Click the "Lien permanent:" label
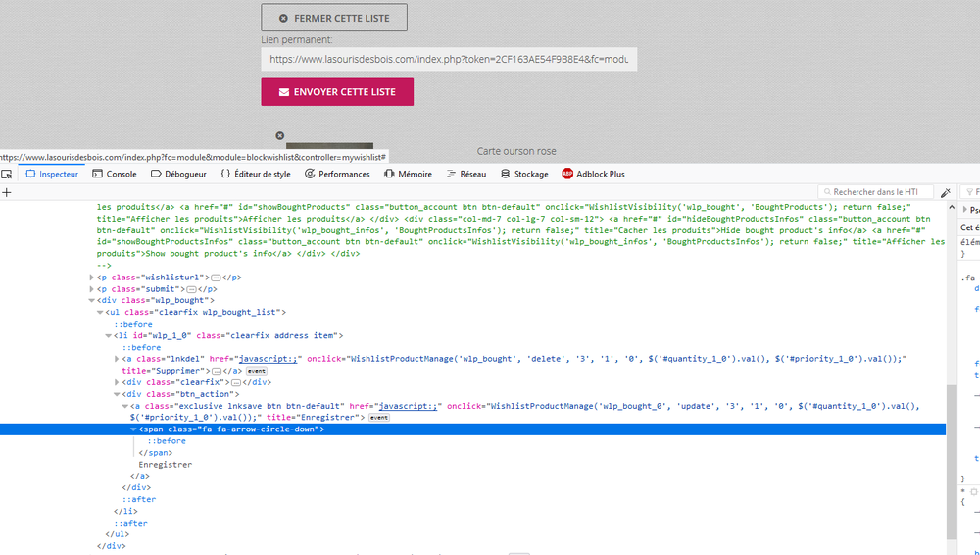The height and width of the screenshot is (555, 980). click(x=297, y=39)
